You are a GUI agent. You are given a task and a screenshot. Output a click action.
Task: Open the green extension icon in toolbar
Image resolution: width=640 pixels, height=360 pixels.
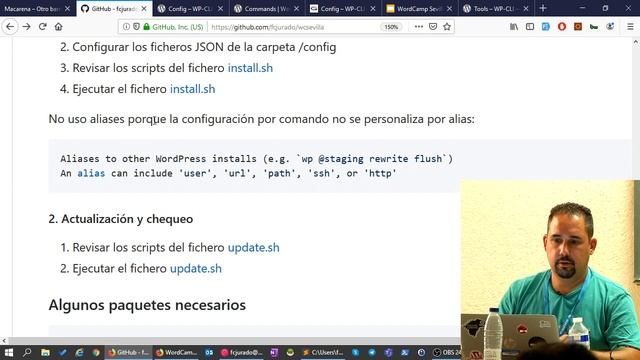point(594,27)
